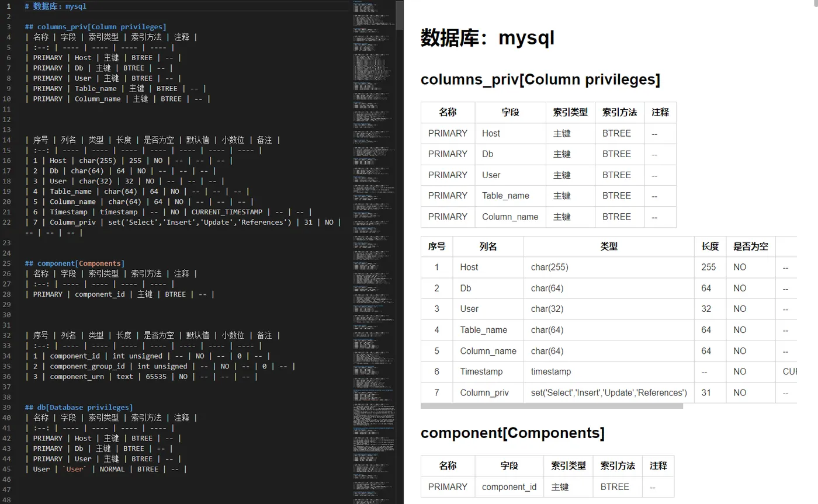
Task: Click the editor line with 'component_group_id'
Action: tap(160, 366)
